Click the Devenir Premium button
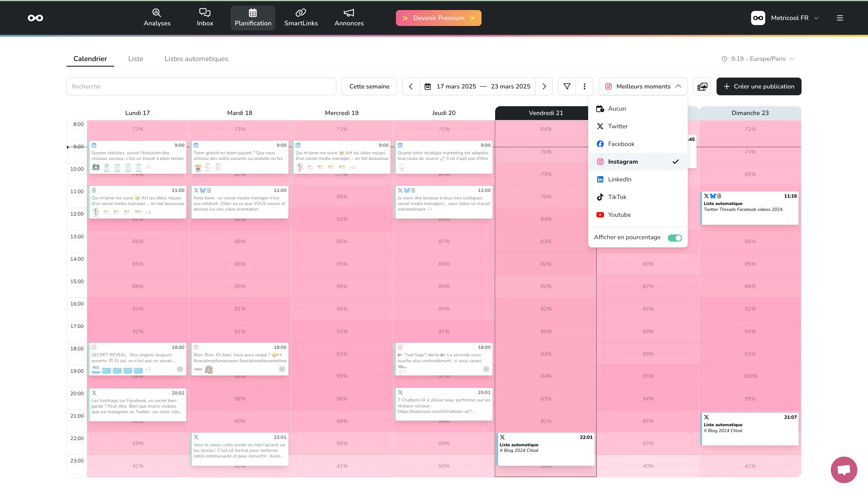868x492 pixels. coord(438,18)
